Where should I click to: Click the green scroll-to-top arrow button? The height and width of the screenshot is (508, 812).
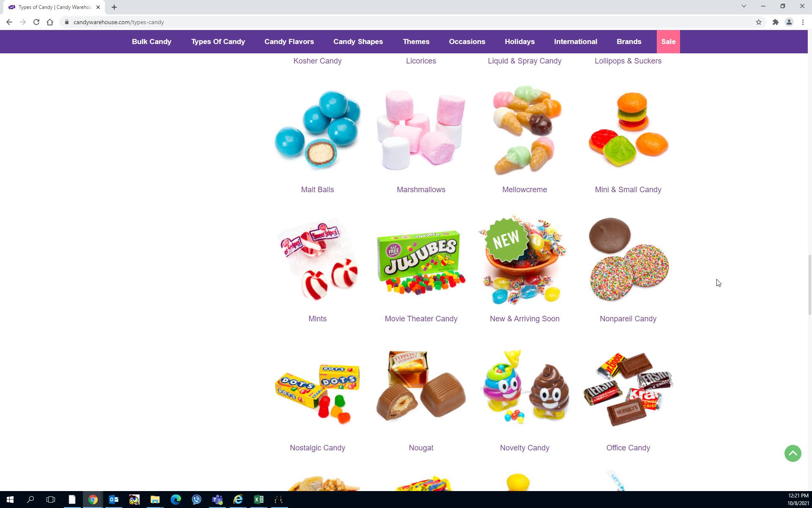(x=793, y=453)
